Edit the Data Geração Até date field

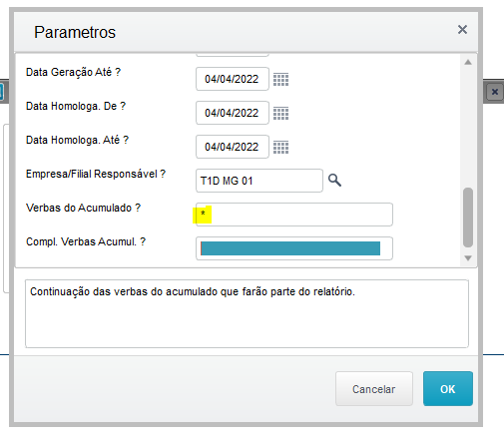click(233, 79)
